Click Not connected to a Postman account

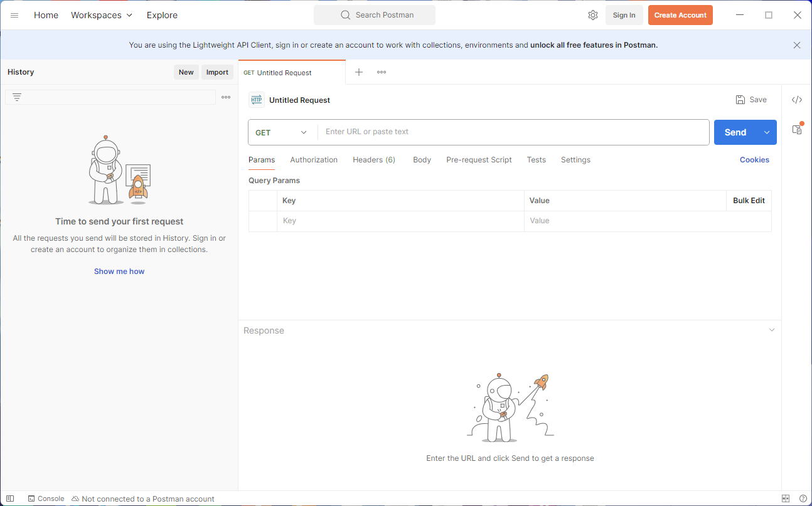(x=143, y=498)
